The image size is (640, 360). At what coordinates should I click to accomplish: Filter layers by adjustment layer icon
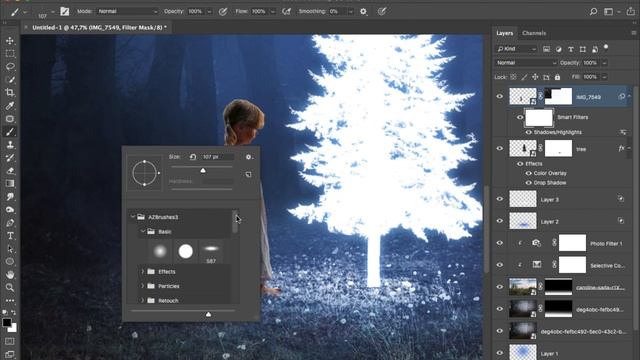pyautogui.click(x=558, y=49)
